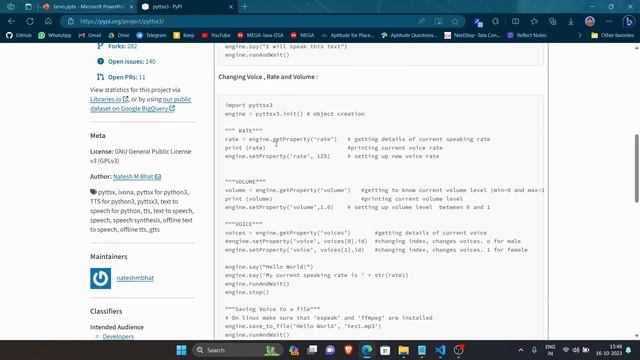Open the NextStep- Tata Con... bookmark
The image size is (640, 360).
click(472, 35)
